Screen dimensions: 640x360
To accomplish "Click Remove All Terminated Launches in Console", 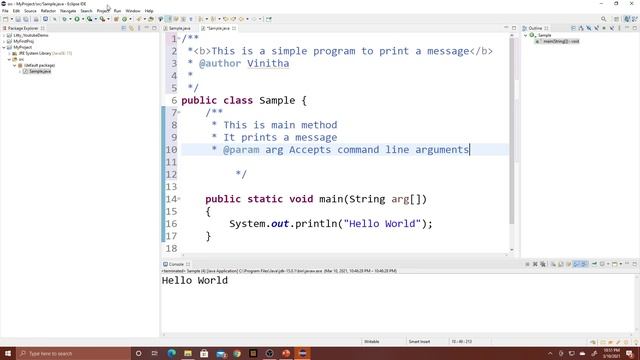I will tap(542, 264).
